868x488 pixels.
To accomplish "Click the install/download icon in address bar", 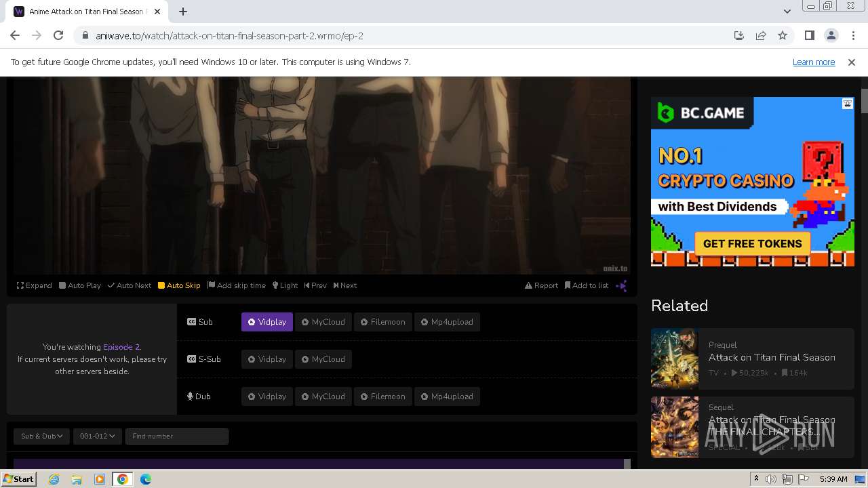I will pos(739,35).
